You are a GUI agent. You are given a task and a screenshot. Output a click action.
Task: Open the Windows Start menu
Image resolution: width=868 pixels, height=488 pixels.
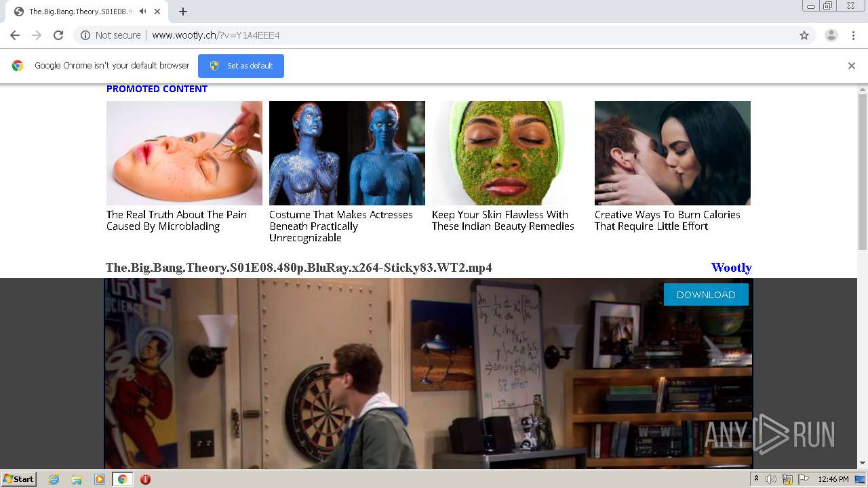[x=18, y=479]
